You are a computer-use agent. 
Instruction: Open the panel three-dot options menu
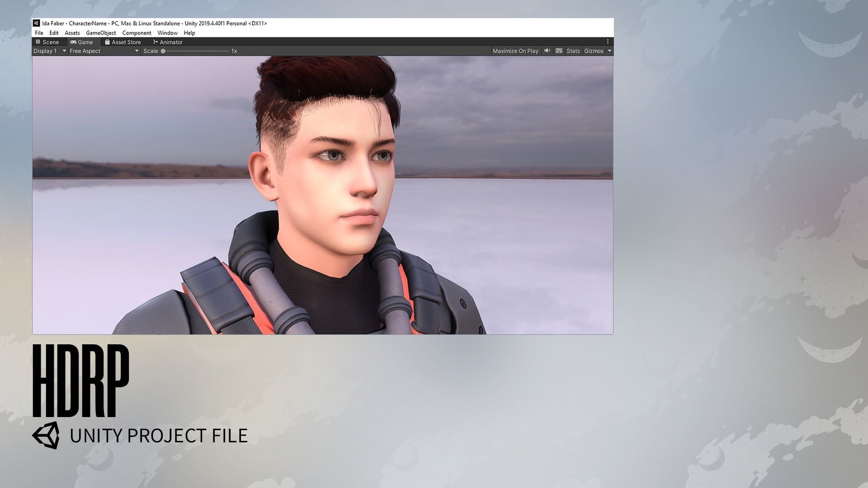click(608, 42)
